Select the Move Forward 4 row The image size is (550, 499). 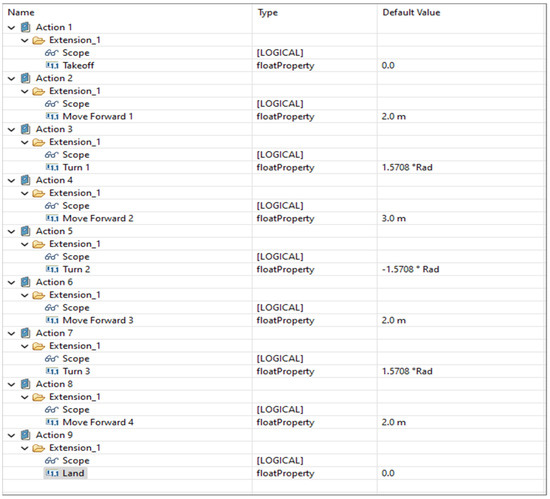pyautogui.click(x=274, y=422)
